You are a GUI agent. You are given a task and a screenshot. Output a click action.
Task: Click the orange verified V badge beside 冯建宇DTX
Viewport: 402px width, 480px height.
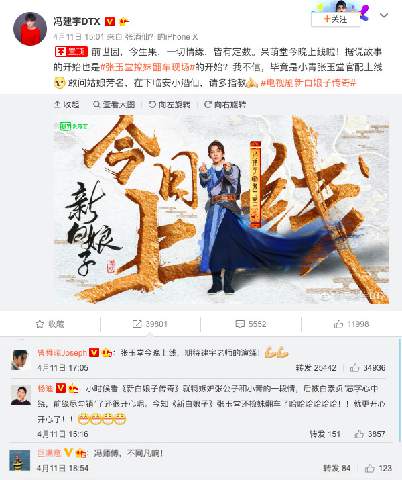pyautogui.click(x=110, y=22)
